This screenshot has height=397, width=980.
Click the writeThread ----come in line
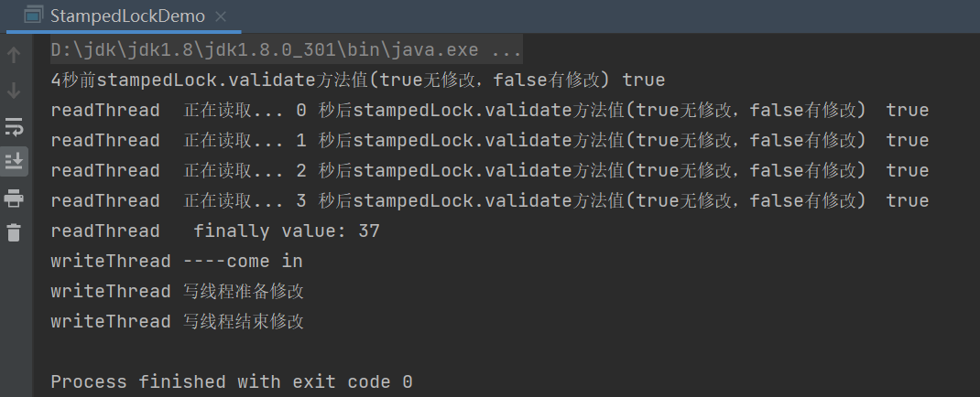(x=177, y=261)
